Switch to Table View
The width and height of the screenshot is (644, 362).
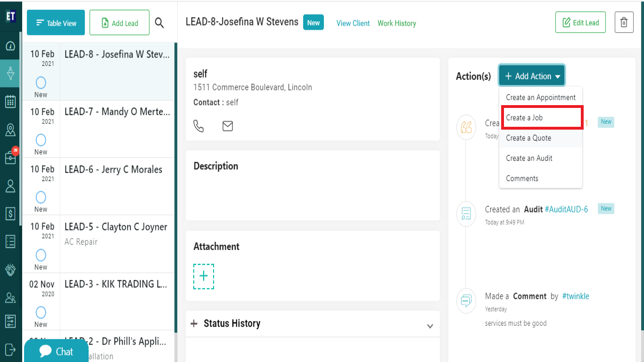click(x=56, y=23)
